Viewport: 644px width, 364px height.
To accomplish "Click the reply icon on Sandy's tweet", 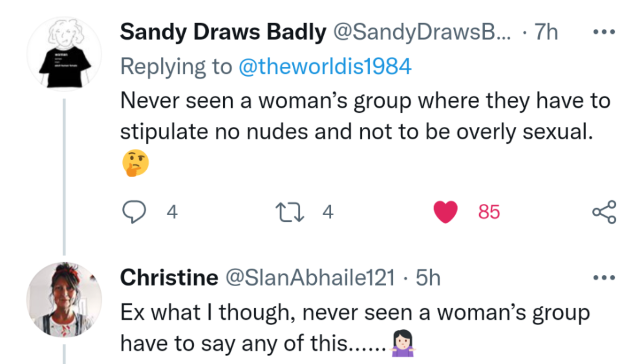I will coord(134,212).
